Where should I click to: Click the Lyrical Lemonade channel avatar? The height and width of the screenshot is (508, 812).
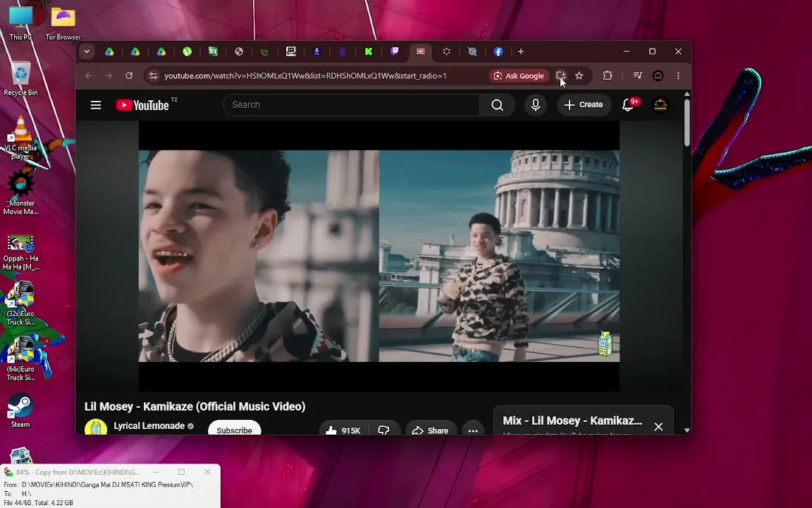pos(96,428)
